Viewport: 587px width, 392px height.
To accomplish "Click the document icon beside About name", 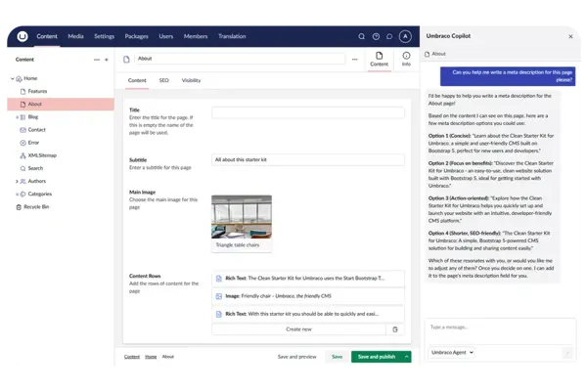I will (x=126, y=59).
